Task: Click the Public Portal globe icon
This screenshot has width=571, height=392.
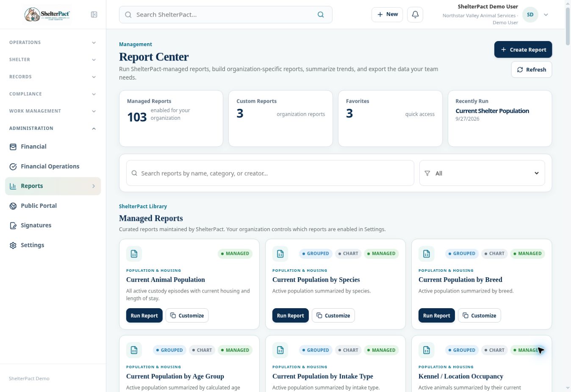Action: click(x=13, y=206)
